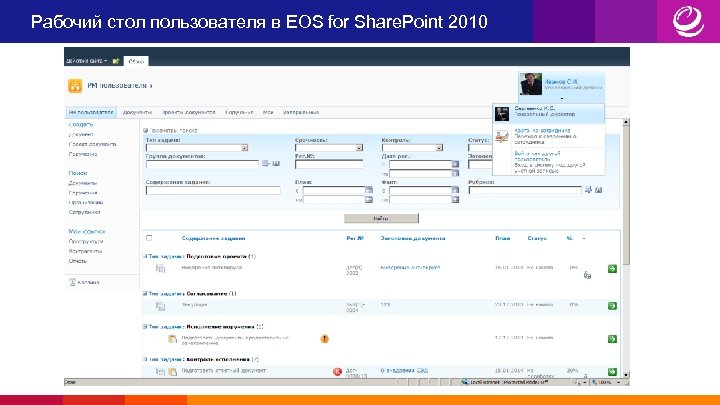
Task: Click folder icon in Исполнение поручения task row
Action: point(172,339)
